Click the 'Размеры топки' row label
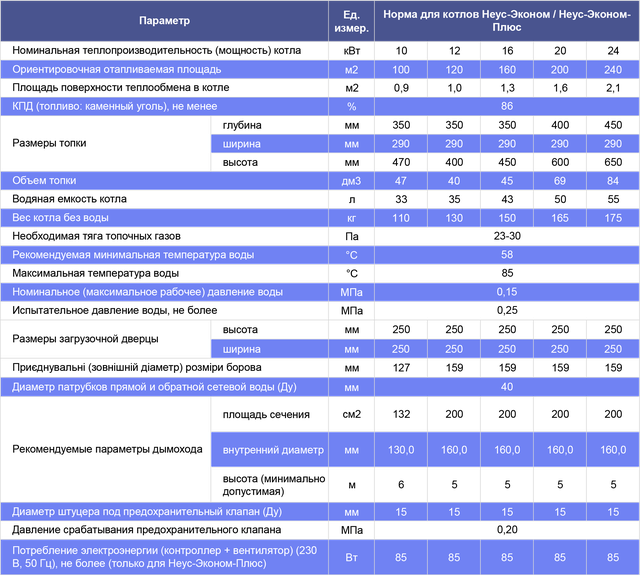The image size is (640, 575). point(49,143)
